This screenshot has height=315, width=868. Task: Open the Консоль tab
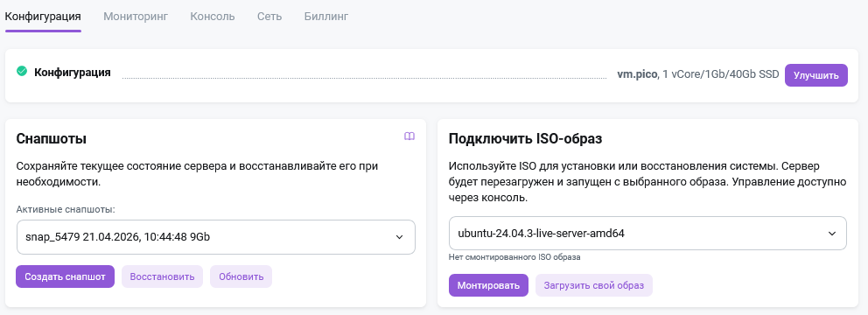pyautogui.click(x=213, y=16)
